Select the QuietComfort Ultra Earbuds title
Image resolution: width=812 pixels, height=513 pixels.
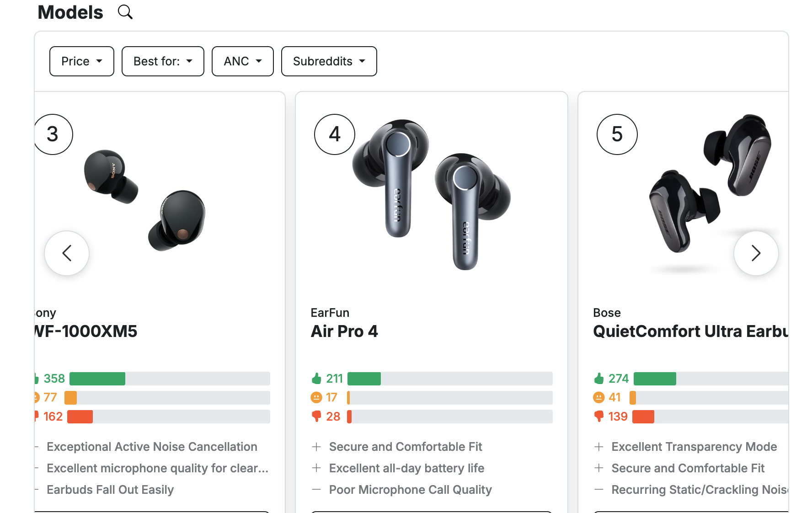tap(690, 331)
